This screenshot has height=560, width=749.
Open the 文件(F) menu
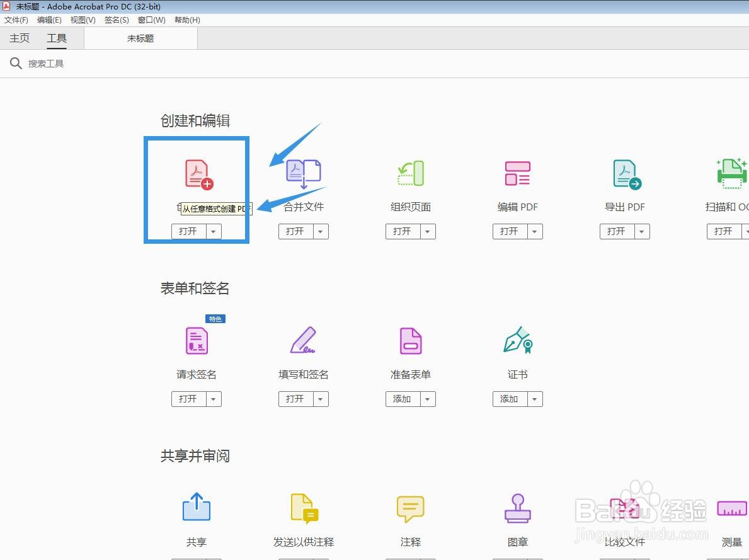pyautogui.click(x=16, y=20)
